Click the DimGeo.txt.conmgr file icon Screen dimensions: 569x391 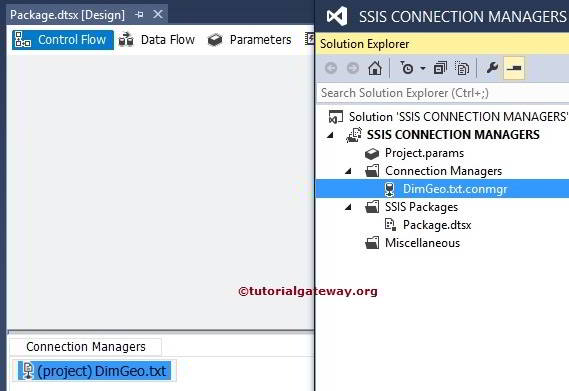pyautogui.click(x=389, y=189)
